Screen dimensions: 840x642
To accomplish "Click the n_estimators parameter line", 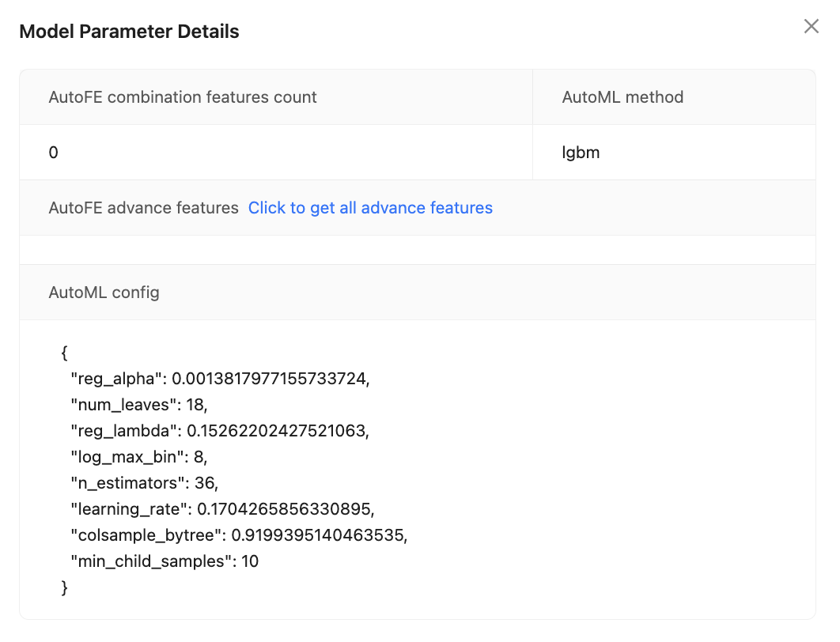I will point(144,483).
